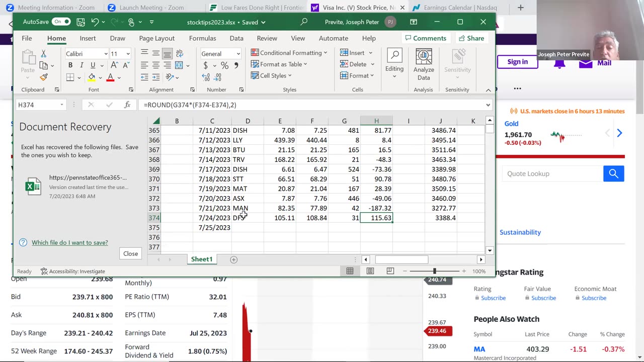Open Font Color dropdown arrow

pyautogui.click(x=119, y=78)
